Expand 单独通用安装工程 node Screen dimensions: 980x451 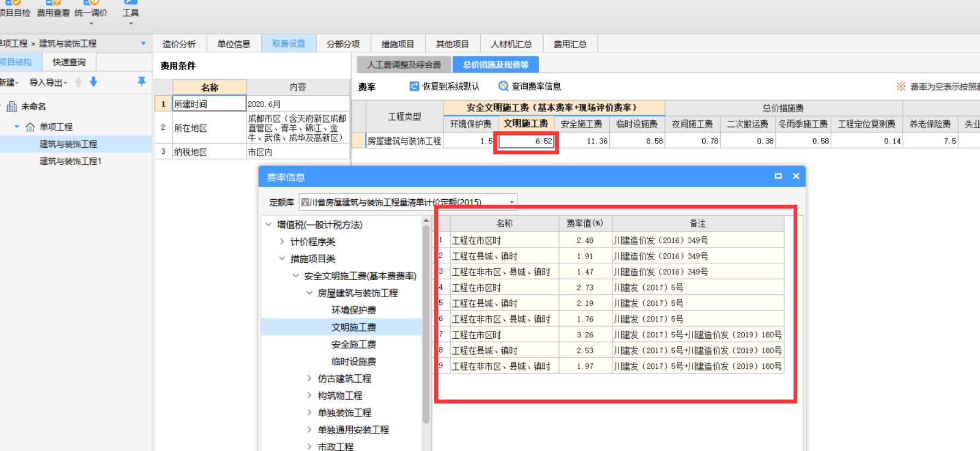[310, 430]
